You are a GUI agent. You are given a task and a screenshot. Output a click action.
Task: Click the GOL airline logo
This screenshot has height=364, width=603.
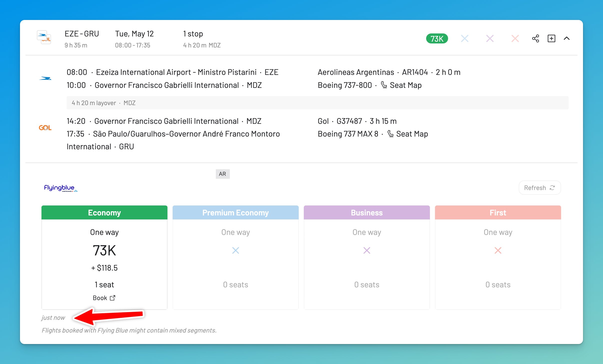coord(45,127)
